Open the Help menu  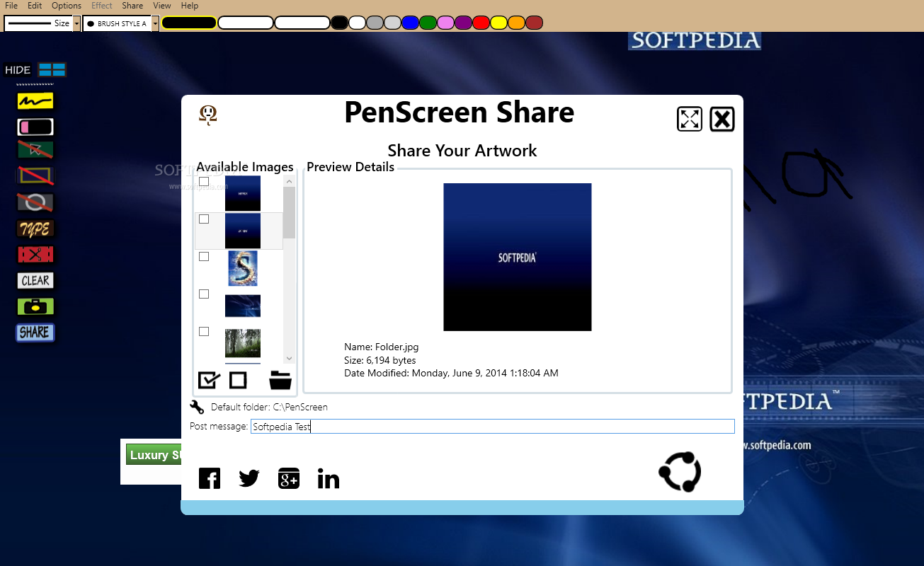[190, 6]
